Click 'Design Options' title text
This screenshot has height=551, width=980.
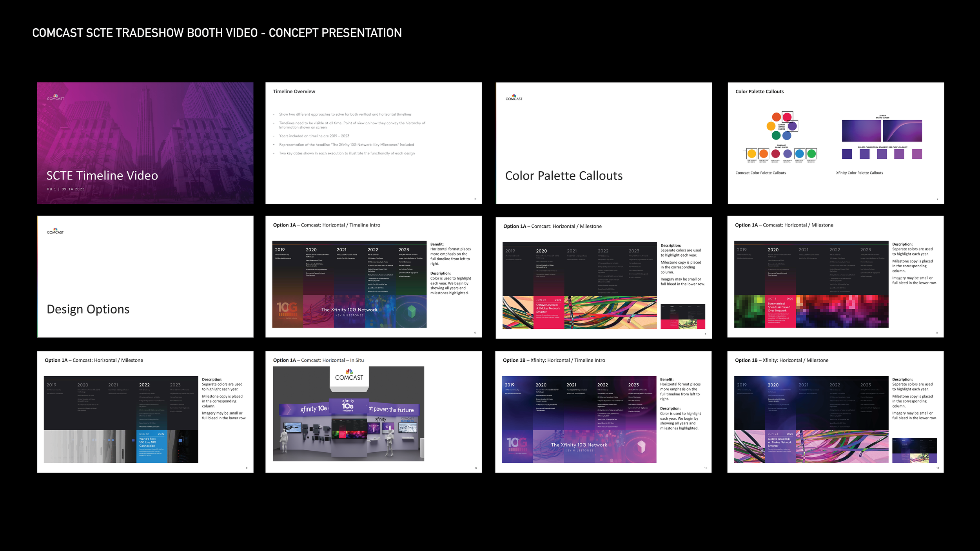(88, 309)
